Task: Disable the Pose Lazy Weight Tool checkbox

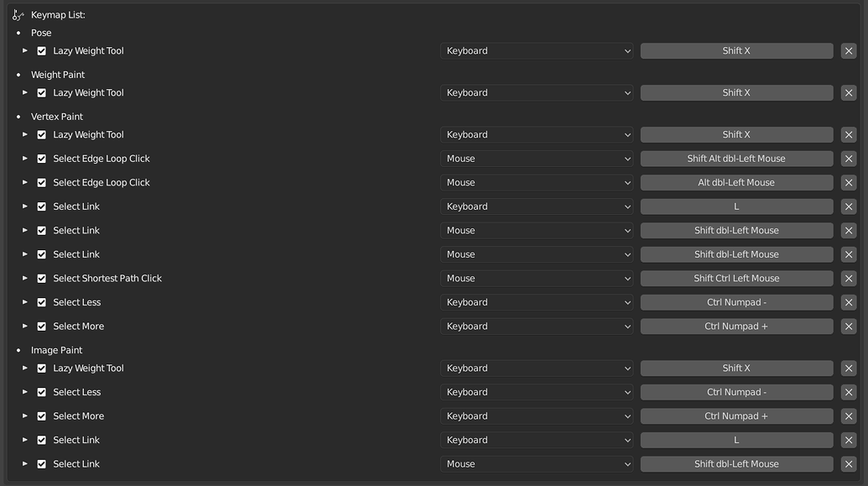Action: click(x=42, y=51)
